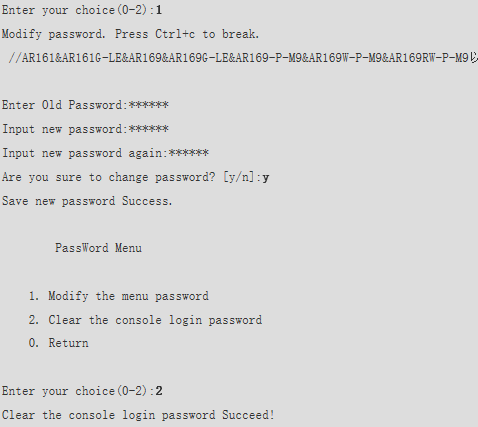
Task: Click the Enter Old Password label
Action: coord(65,105)
